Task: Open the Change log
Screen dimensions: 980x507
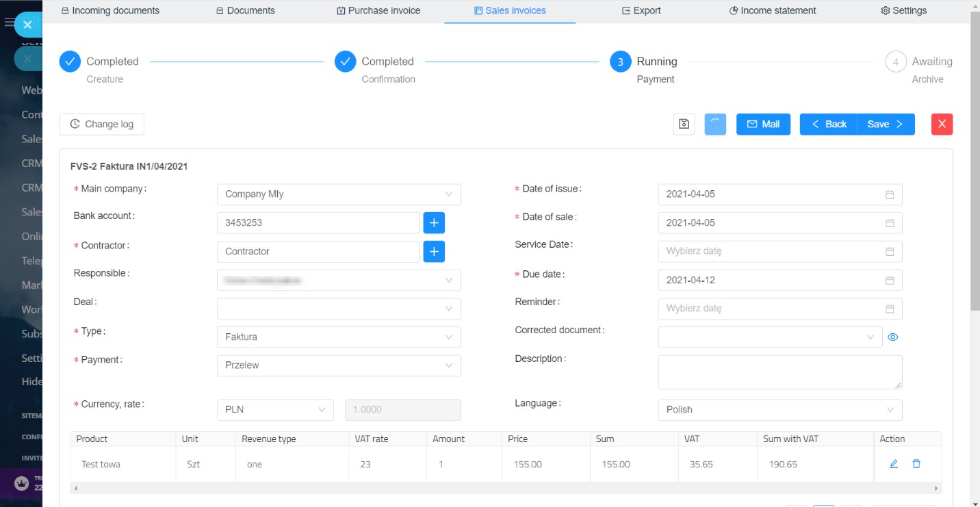Action: click(101, 124)
